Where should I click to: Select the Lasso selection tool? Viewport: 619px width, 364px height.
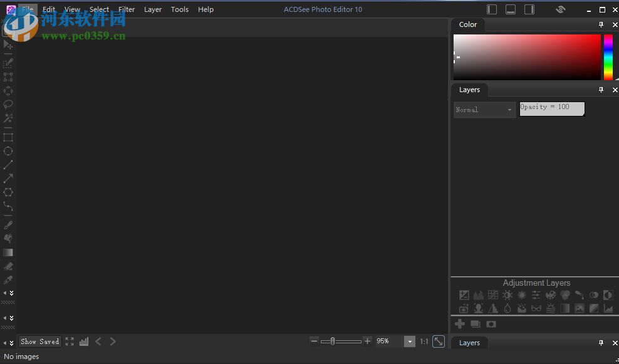(x=8, y=104)
